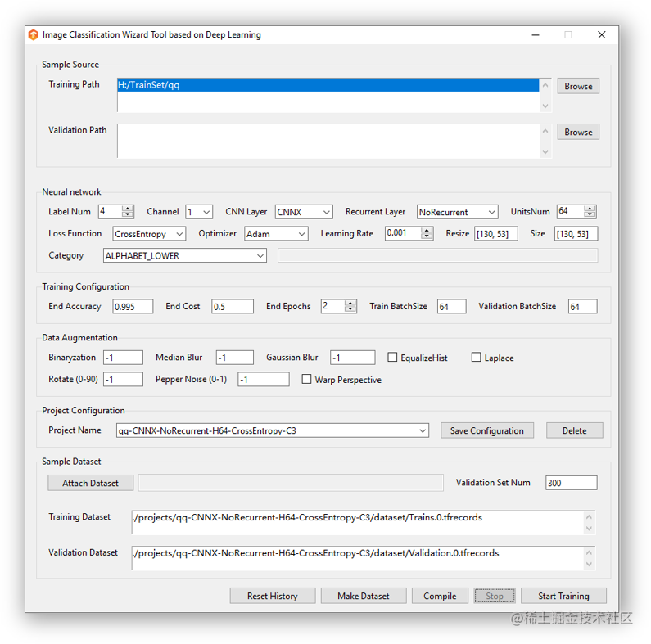The image size is (651, 644).
Task: Increase UnitsNum with up arrow
Action: [590, 209]
